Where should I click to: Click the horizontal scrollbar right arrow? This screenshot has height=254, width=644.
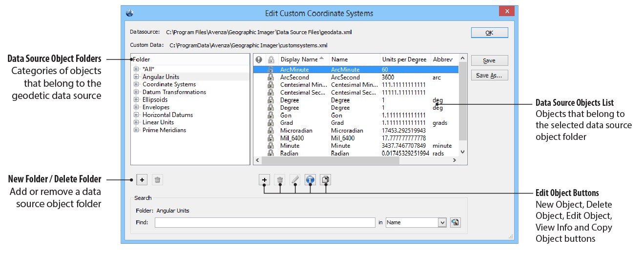click(x=454, y=160)
